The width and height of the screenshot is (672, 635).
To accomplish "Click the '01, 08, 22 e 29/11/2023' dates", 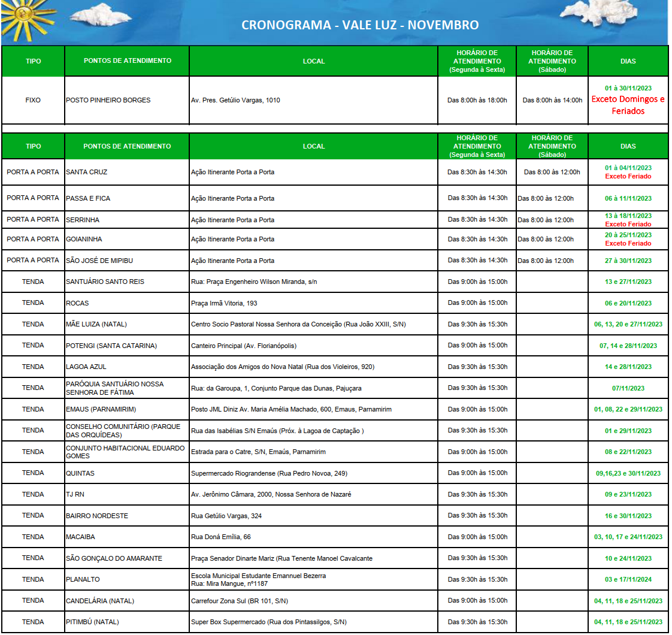I will (x=628, y=409).
